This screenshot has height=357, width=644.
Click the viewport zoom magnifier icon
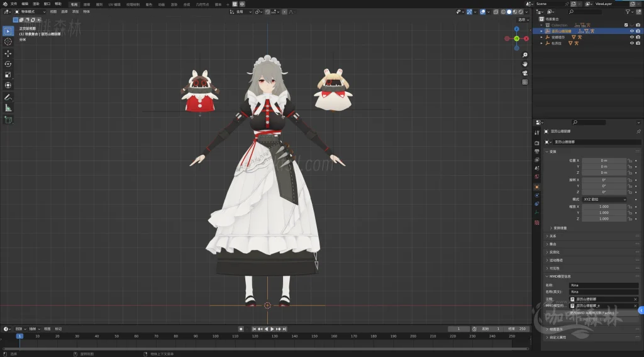[525, 55]
